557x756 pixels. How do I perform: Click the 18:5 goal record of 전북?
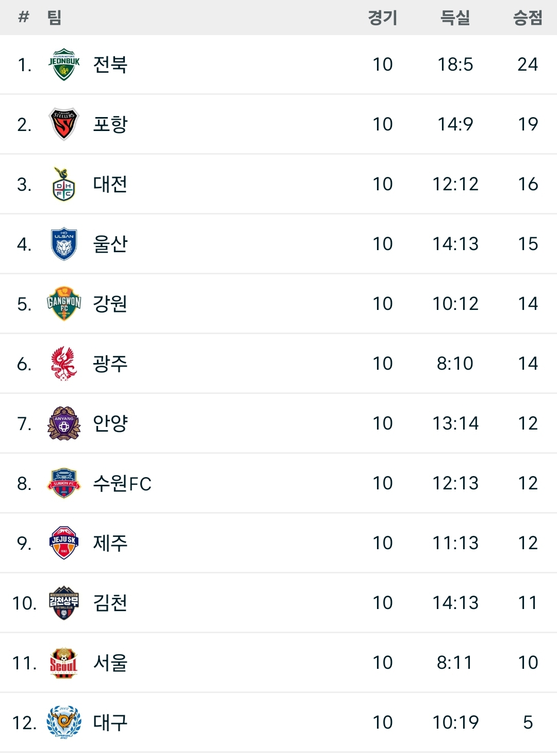[x=455, y=64]
